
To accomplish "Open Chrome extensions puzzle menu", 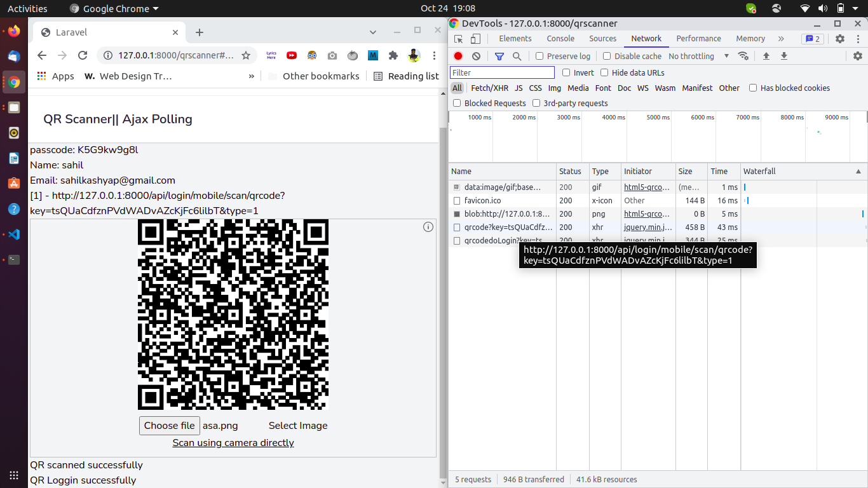I will tap(393, 55).
